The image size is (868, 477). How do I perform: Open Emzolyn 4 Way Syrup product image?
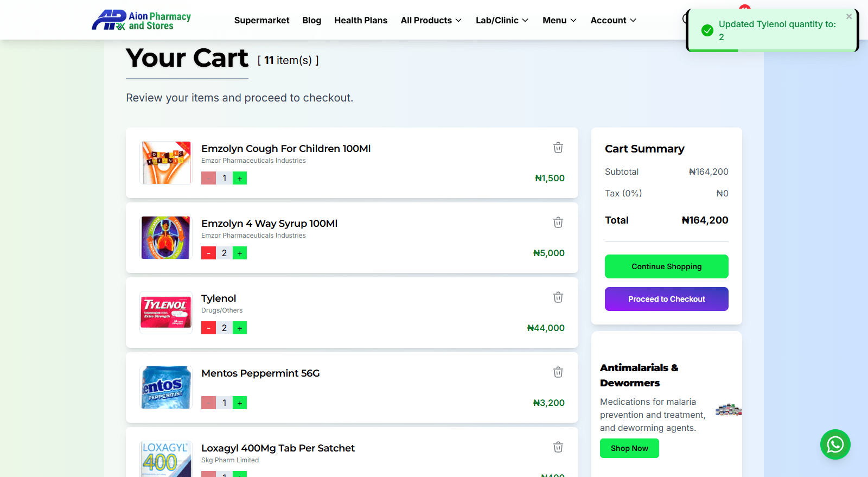166,238
